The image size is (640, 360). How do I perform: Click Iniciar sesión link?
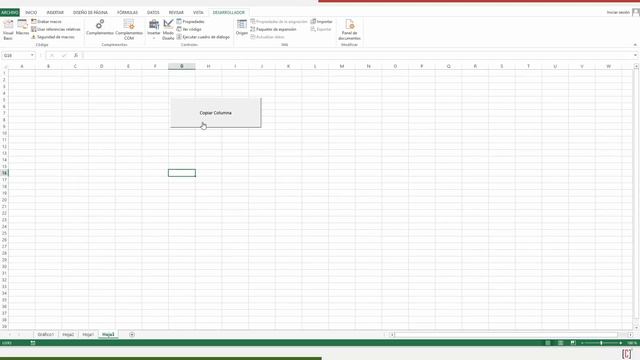coord(618,12)
